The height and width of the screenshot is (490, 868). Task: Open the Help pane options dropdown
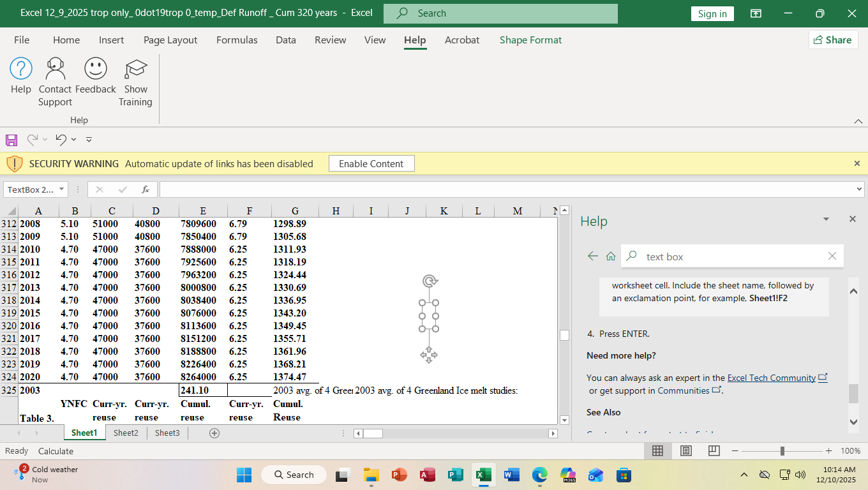(827, 219)
